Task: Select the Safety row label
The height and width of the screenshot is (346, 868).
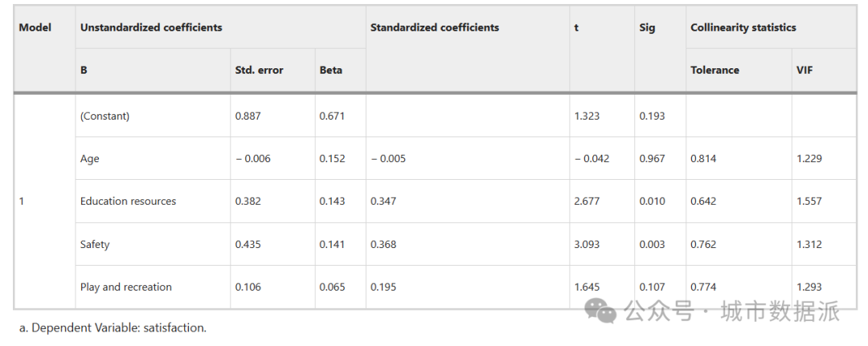Action: (x=95, y=244)
